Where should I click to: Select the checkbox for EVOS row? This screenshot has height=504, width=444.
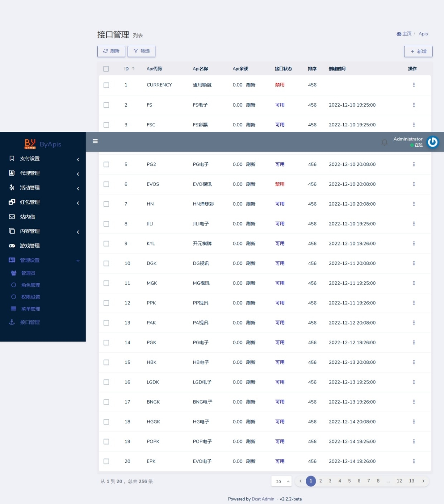106,184
